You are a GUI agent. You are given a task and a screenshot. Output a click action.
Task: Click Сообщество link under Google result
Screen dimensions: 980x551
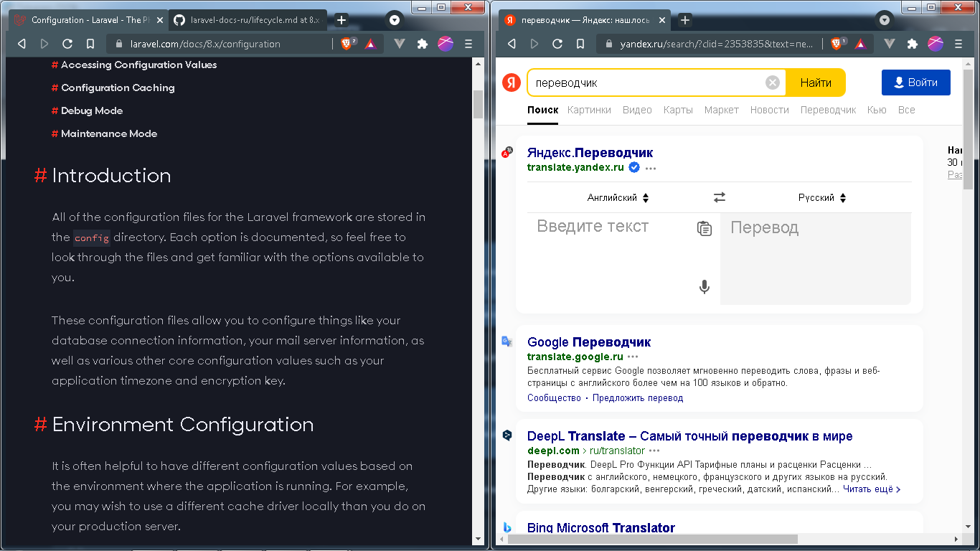pyautogui.click(x=554, y=397)
